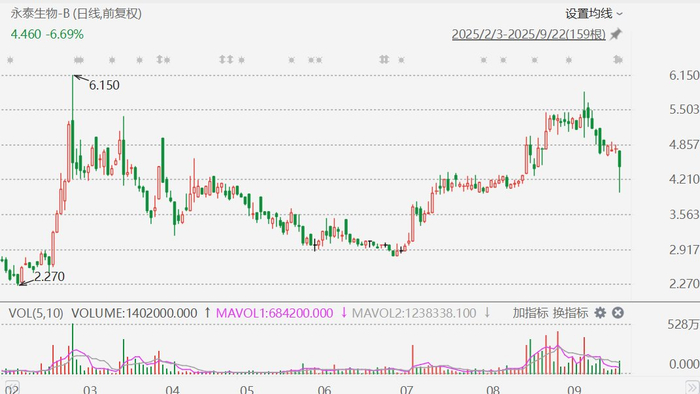Click the double-arrow event marker pair near late June
This screenshot has height=394, width=700.
point(384,59)
